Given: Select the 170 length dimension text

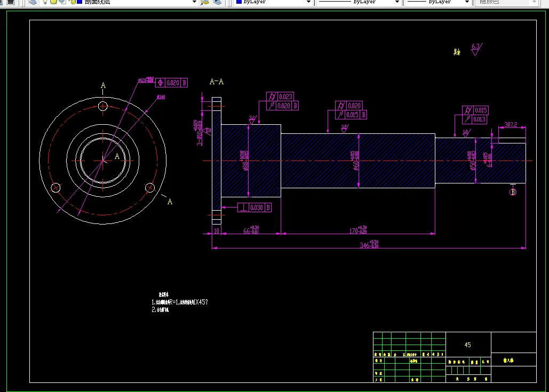Looking at the screenshot, I should coord(358,230).
